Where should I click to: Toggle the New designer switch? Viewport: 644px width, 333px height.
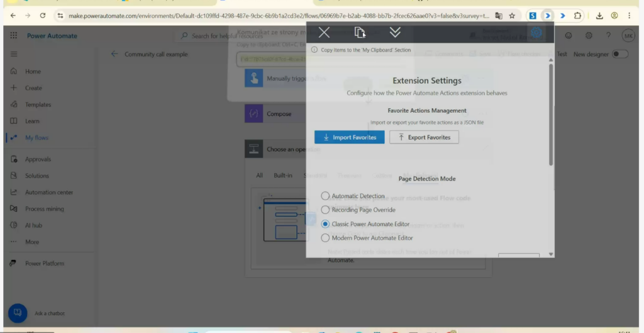pos(619,54)
